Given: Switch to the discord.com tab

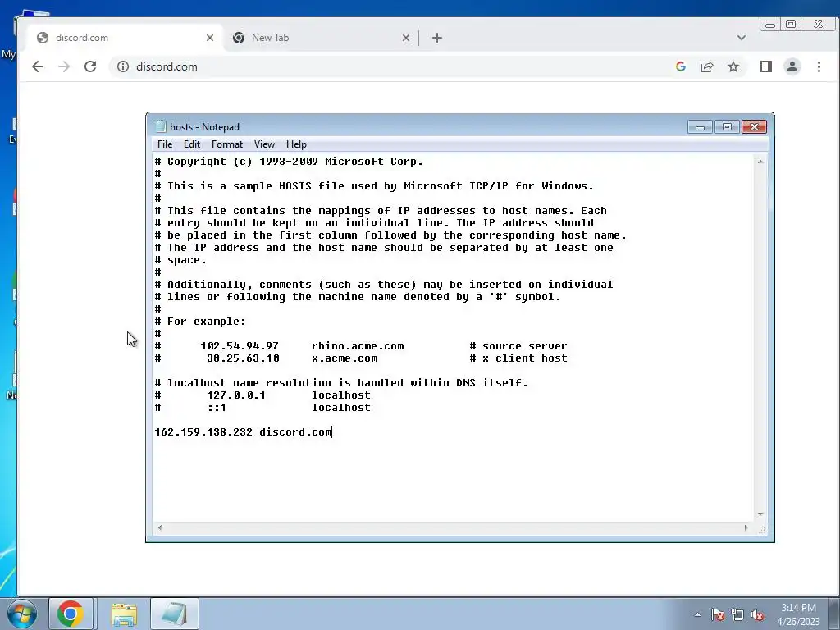Looking at the screenshot, I should pos(123,38).
